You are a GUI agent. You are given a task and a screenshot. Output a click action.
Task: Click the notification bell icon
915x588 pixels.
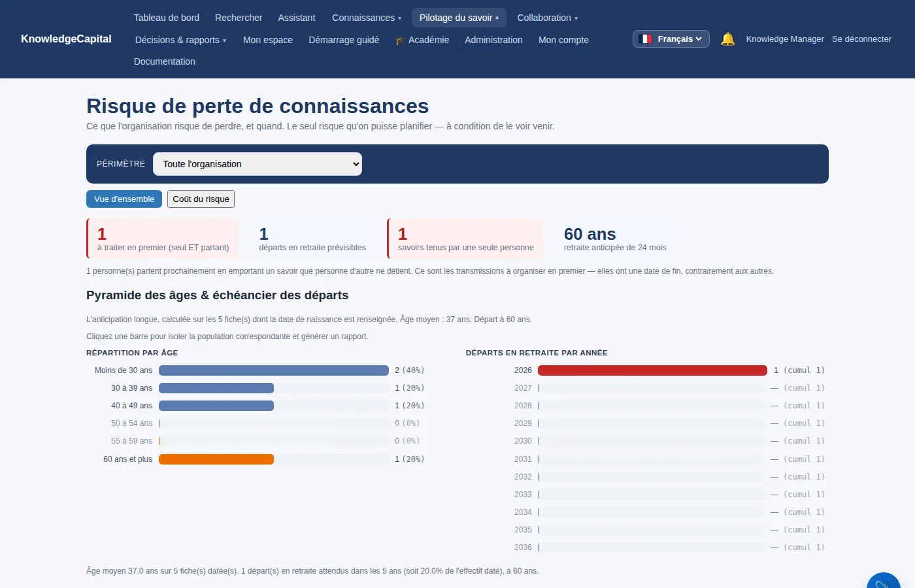(x=727, y=39)
